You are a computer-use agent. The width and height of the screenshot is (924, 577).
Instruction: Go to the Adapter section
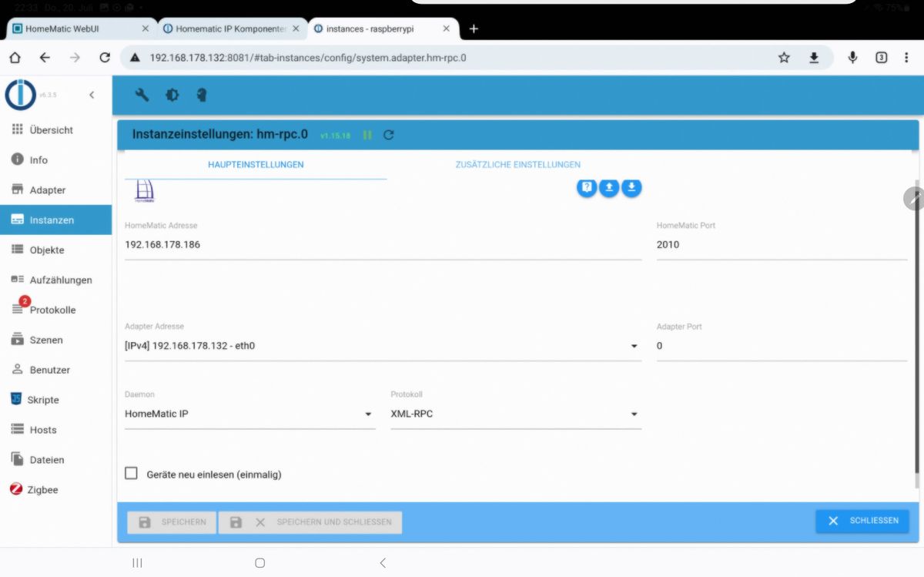point(55,190)
